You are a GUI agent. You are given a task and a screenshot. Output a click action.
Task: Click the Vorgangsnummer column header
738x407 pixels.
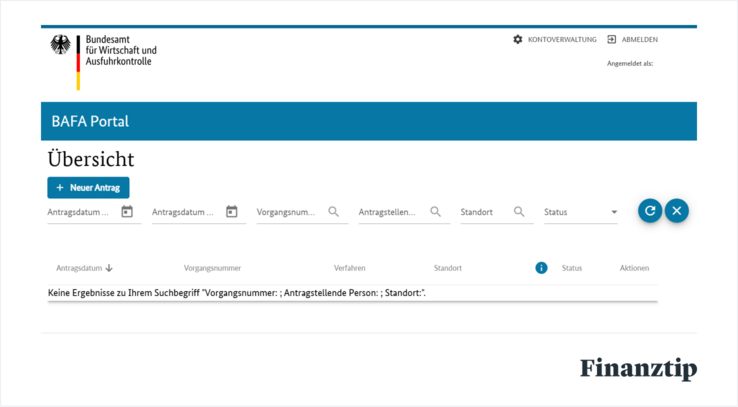pos(212,268)
